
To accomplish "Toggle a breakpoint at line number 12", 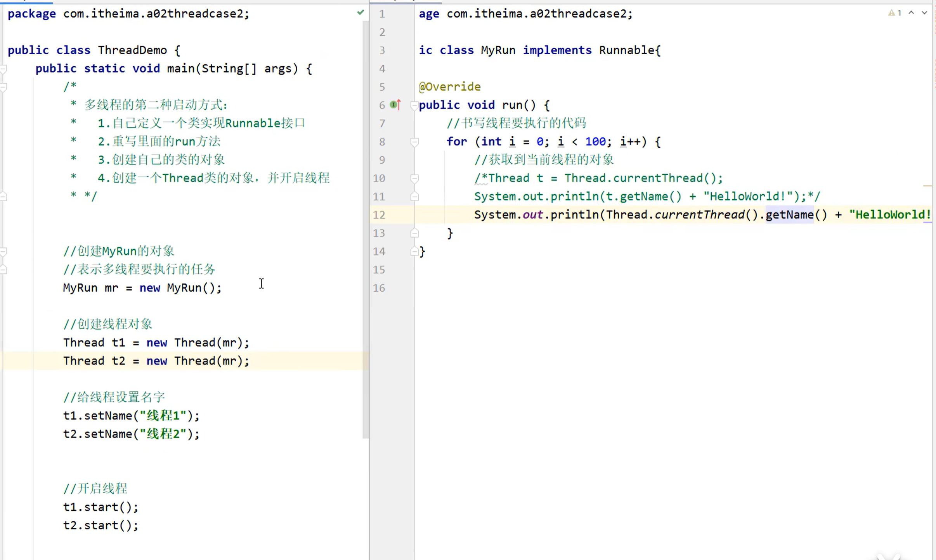I will (379, 215).
